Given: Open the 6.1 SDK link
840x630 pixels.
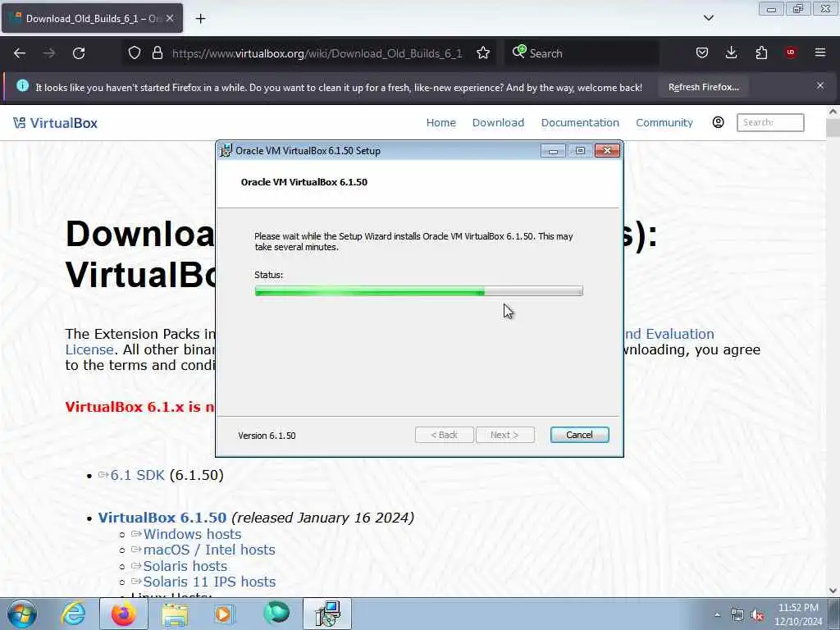Looking at the screenshot, I should coord(138,475).
